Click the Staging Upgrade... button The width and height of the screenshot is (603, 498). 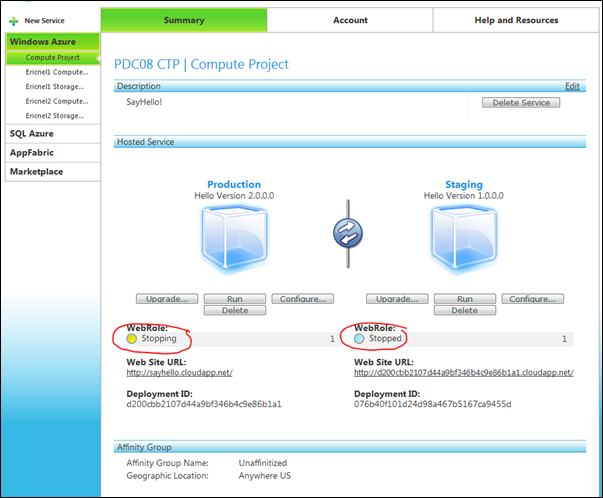(397, 299)
